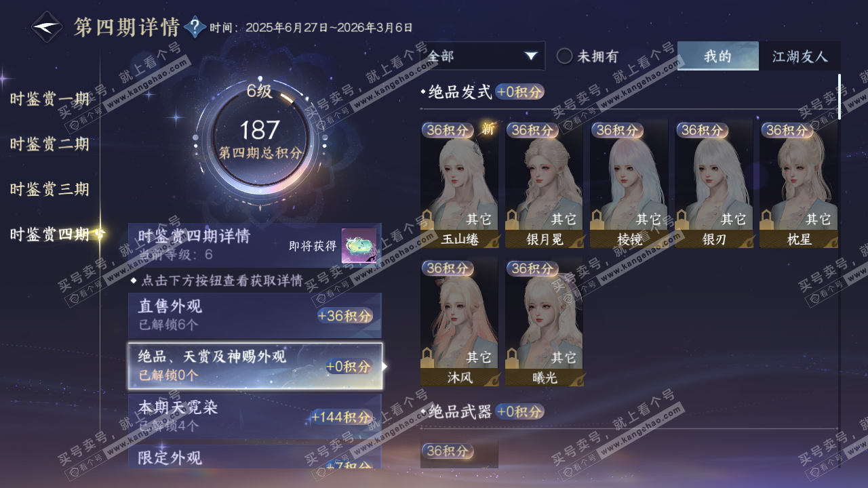This screenshot has width=868, height=488.
Task: Open 时鉴赏三期 in the sidebar
Action: [50, 189]
